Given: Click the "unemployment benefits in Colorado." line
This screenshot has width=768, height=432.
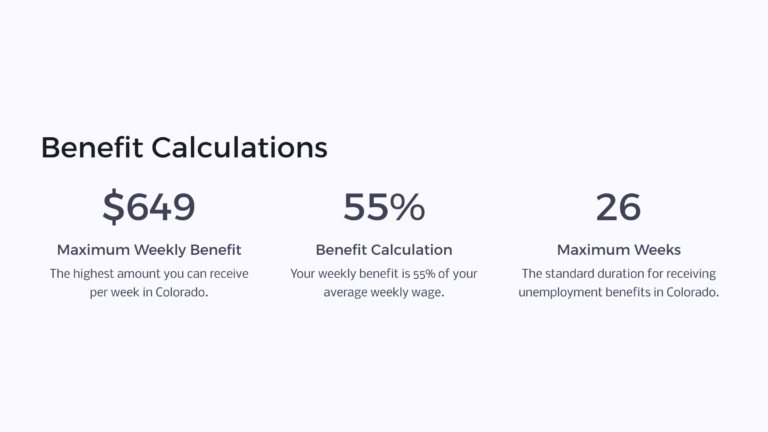Looking at the screenshot, I should click(618, 293).
